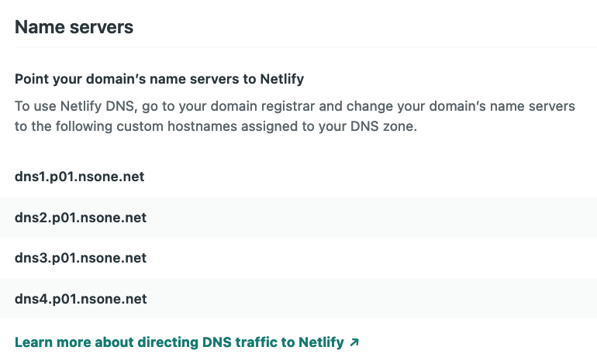Screen dimensions: 597x364
Task: Click the divider line under Name servers heading
Action: 305,47
